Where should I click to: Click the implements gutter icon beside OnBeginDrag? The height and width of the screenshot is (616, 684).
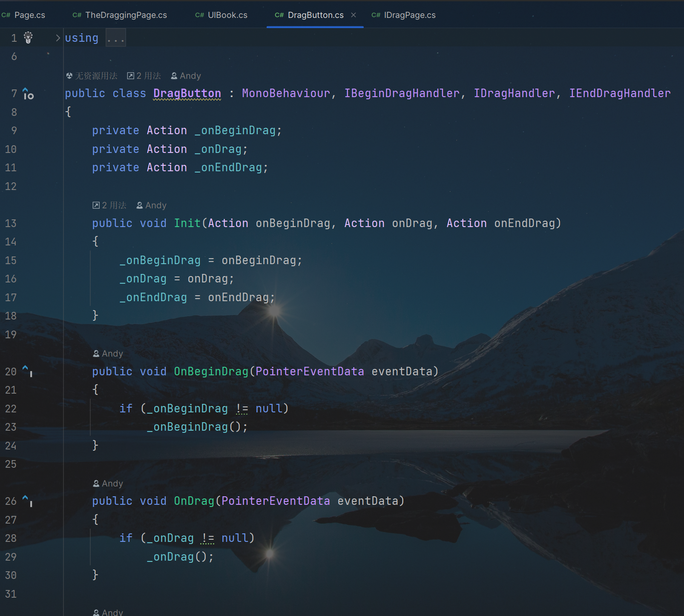point(28,371)
